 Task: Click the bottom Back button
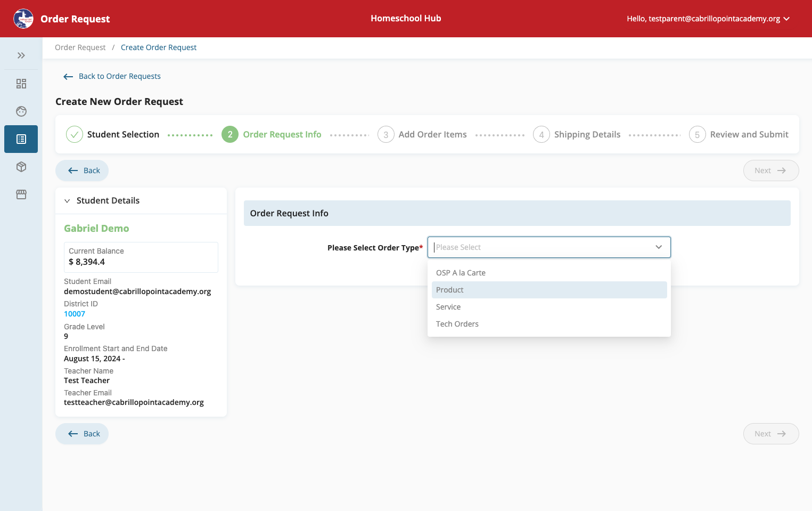click(82, 434)
